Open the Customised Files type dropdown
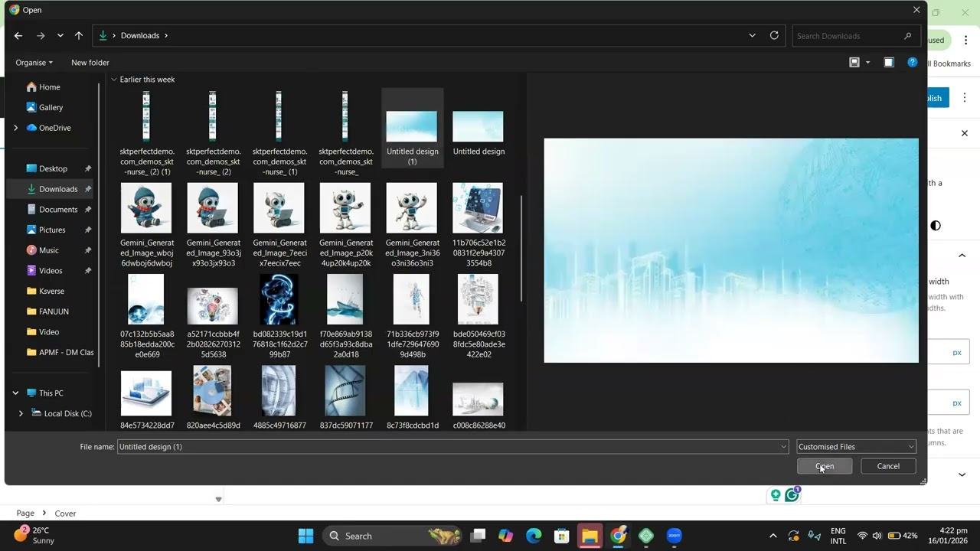 [x=856, y=447]
